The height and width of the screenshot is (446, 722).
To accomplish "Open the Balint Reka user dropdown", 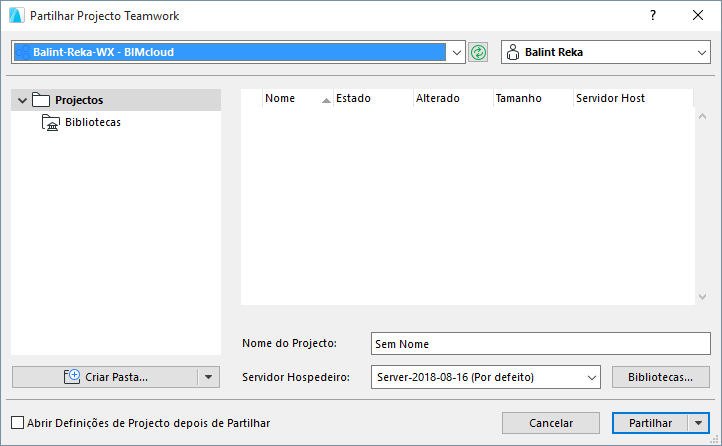I will click(x=701, y=52).
